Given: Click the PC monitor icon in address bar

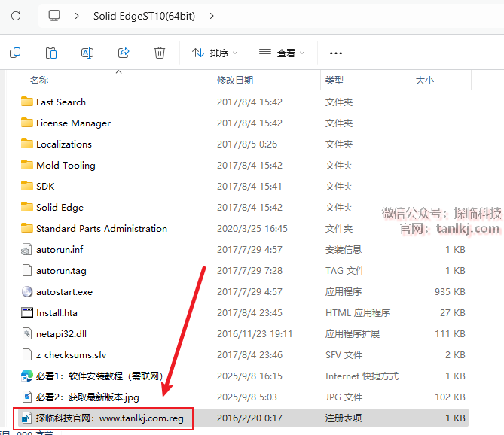Looking at the screenshot, I should tap(54, 15).
